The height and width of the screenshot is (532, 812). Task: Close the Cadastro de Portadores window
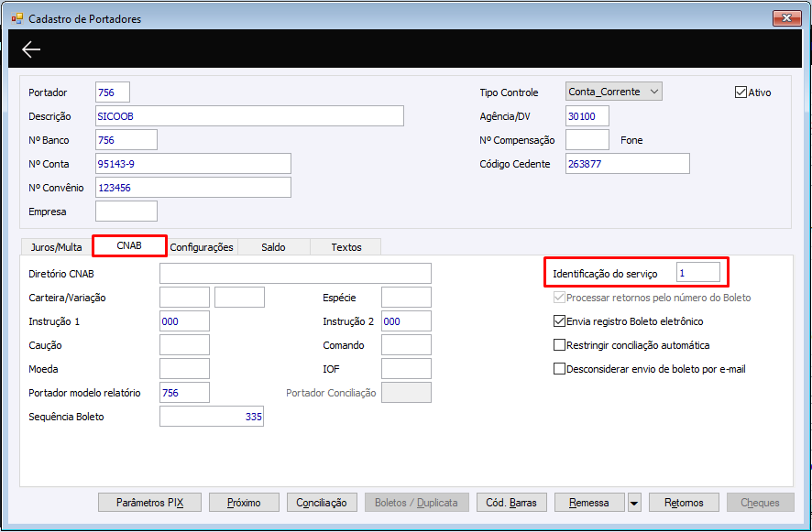786,18
